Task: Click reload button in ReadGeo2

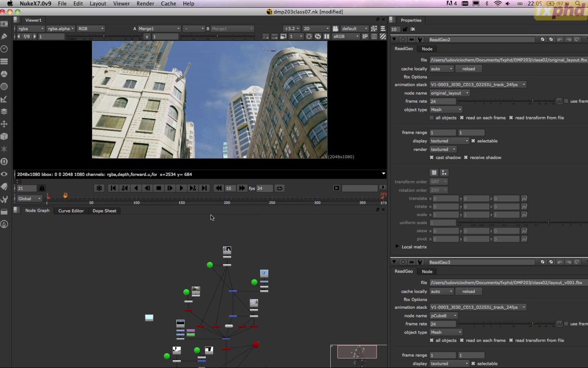Action: 468,69
